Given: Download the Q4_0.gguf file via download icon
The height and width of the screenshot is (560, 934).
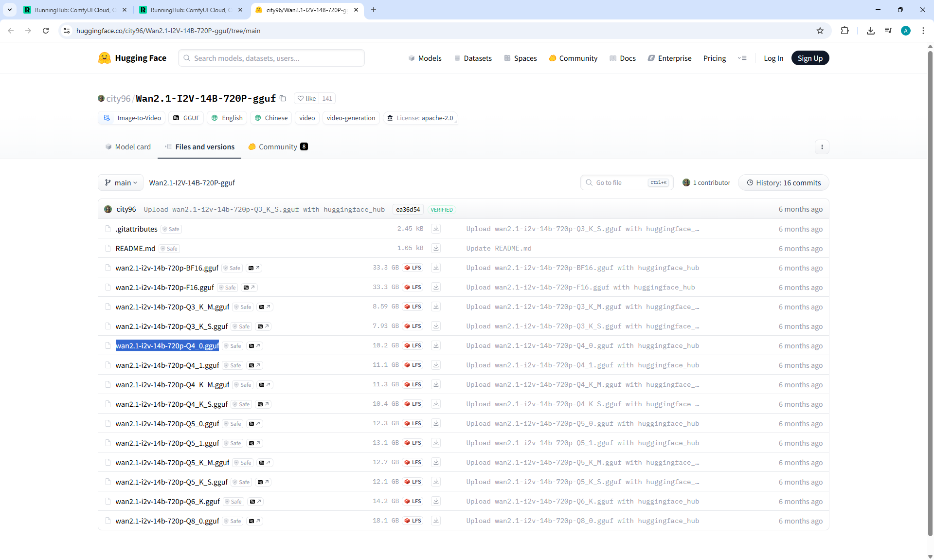Looking at the screenshot, I should (436, 345).
